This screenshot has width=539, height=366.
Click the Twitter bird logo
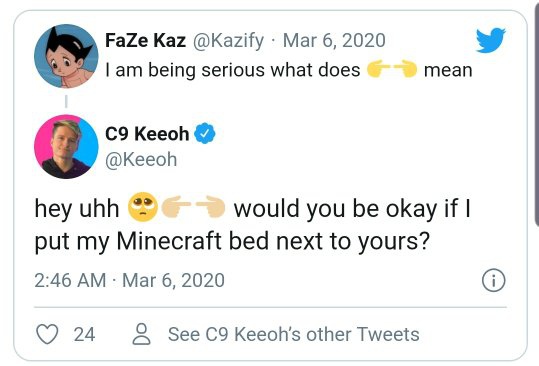[x=491, y=41]
